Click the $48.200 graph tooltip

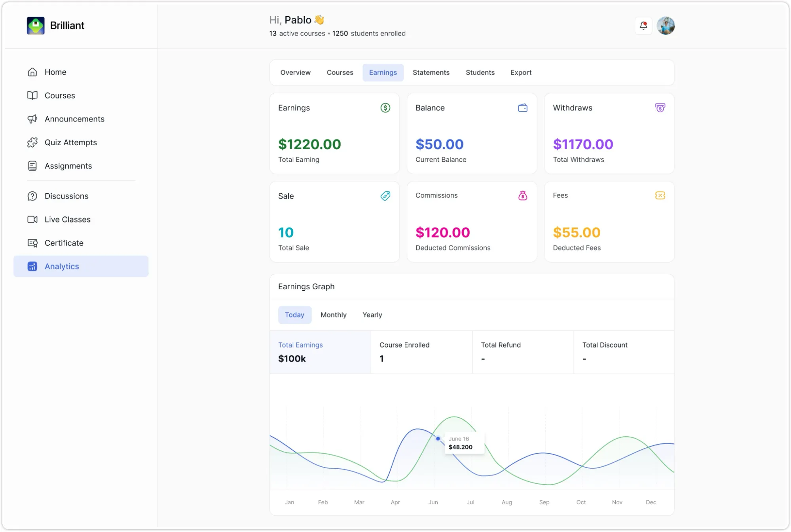(x=465, y=443)
